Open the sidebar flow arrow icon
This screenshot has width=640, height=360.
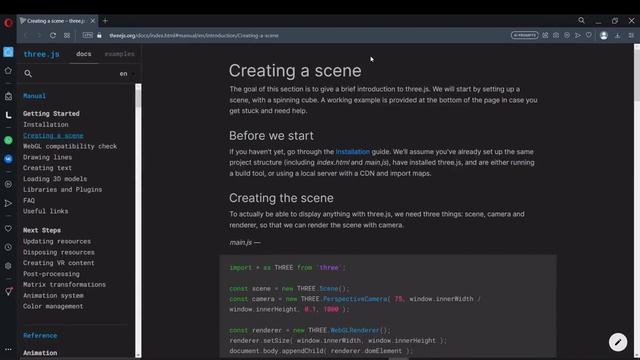(8, 203)
